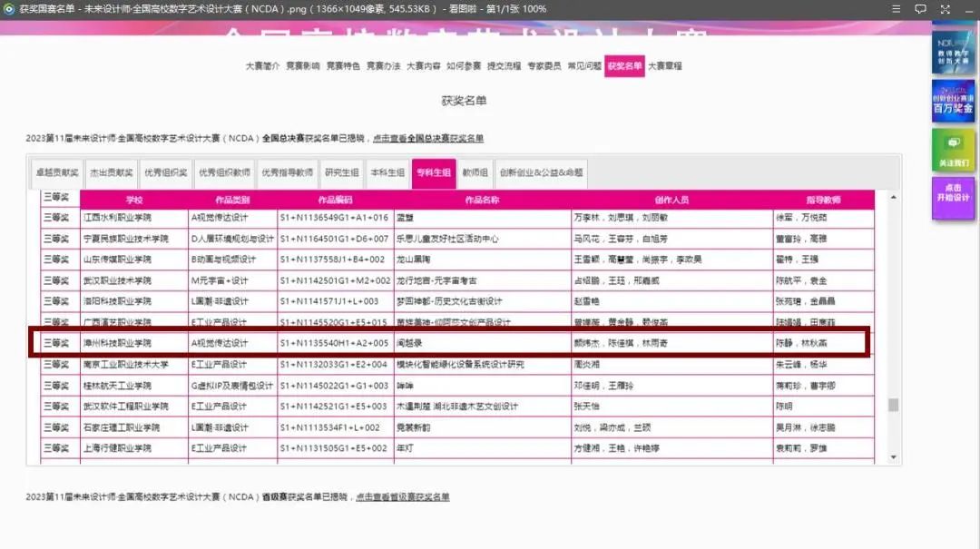Switch to the 杰出贡献奖 tab
The image size is (980, 549).
click(112, 172)
